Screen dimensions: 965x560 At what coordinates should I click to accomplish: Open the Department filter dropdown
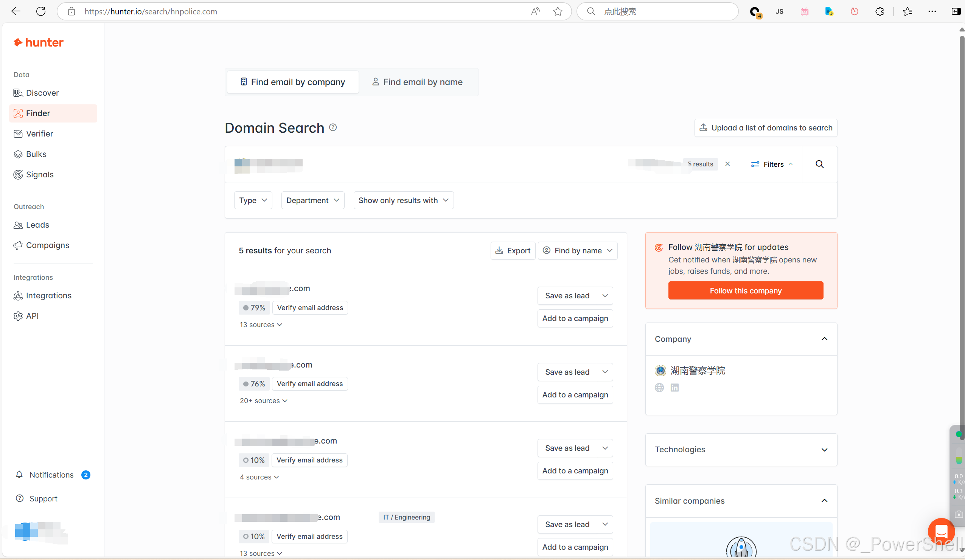coord(312,200)
